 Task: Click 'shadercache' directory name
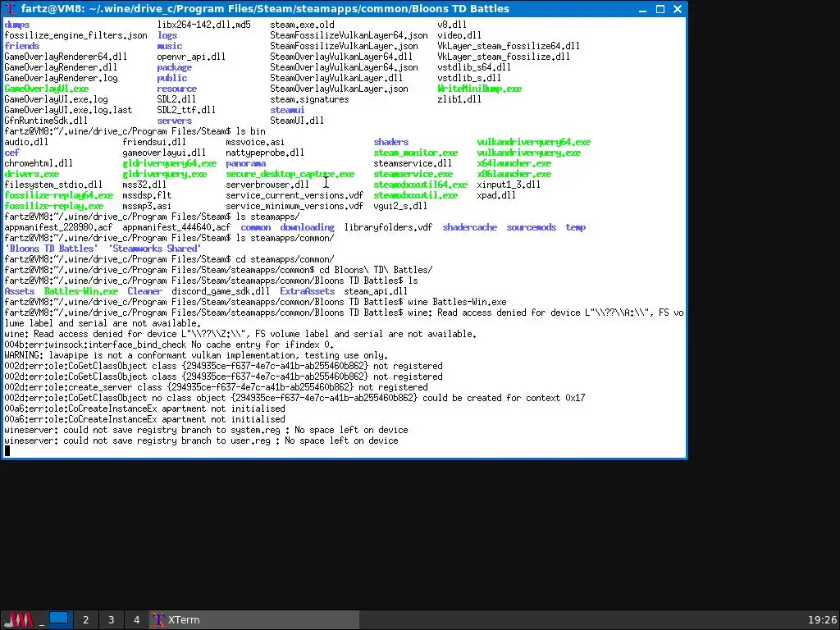coord(470,227)
